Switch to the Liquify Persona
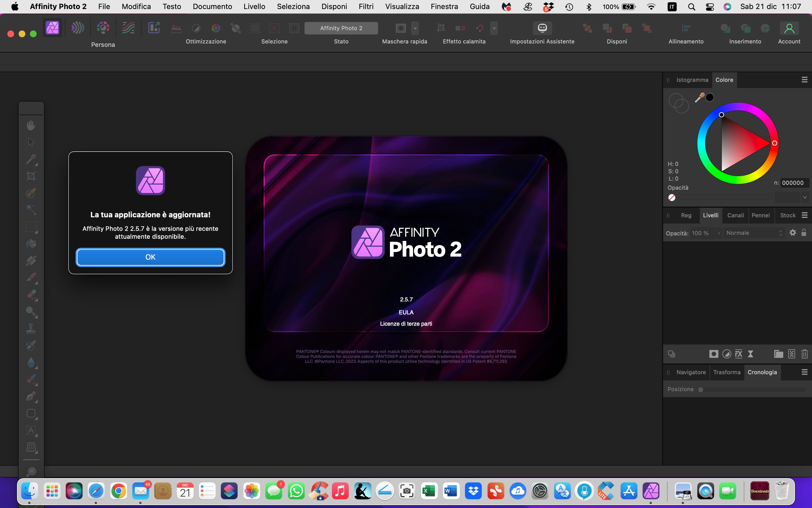This screenshot has width=812, height=508. (78, 28)
